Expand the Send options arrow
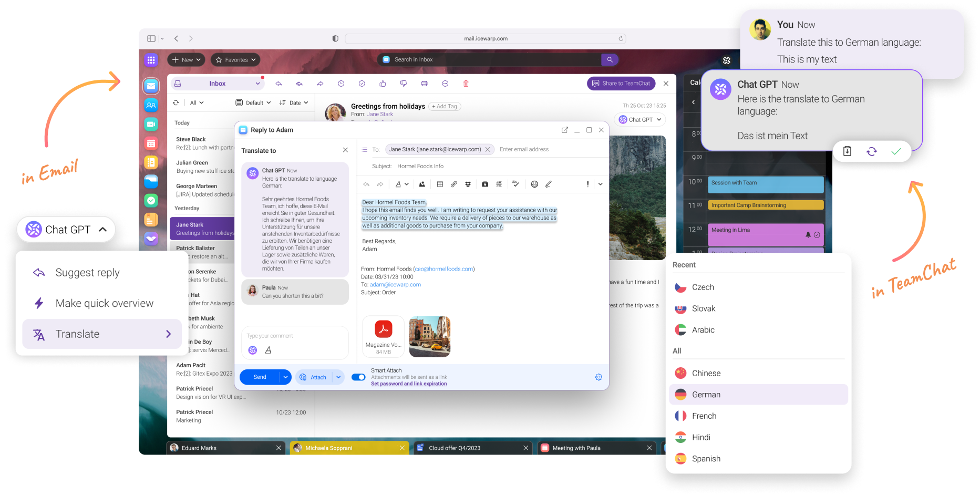The height and width of the screenshot is (496, 980). [x=285, y=377]
